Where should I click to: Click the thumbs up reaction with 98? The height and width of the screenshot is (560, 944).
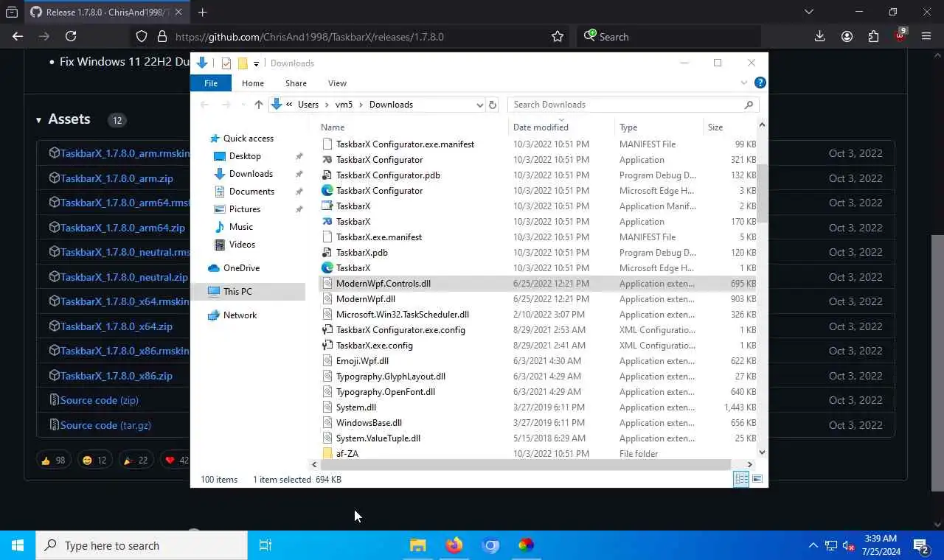(x=53, y=460)
